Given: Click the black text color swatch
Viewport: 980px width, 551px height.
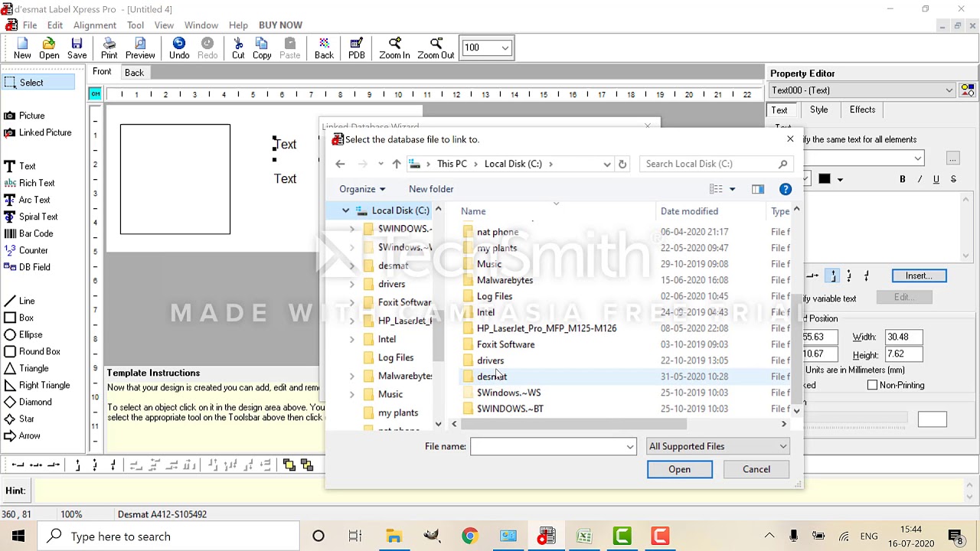Looking at the screenshot, I should 825,179.
